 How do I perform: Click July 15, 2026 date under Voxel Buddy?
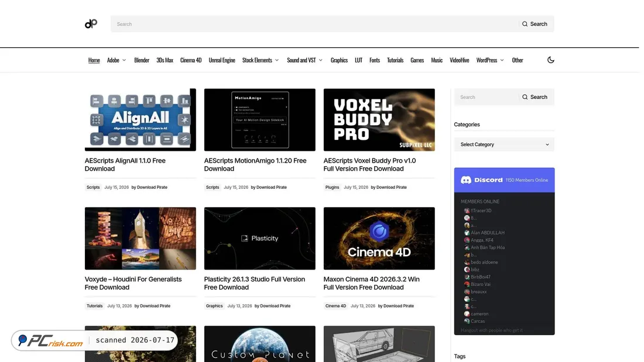(x=356, y=187)
